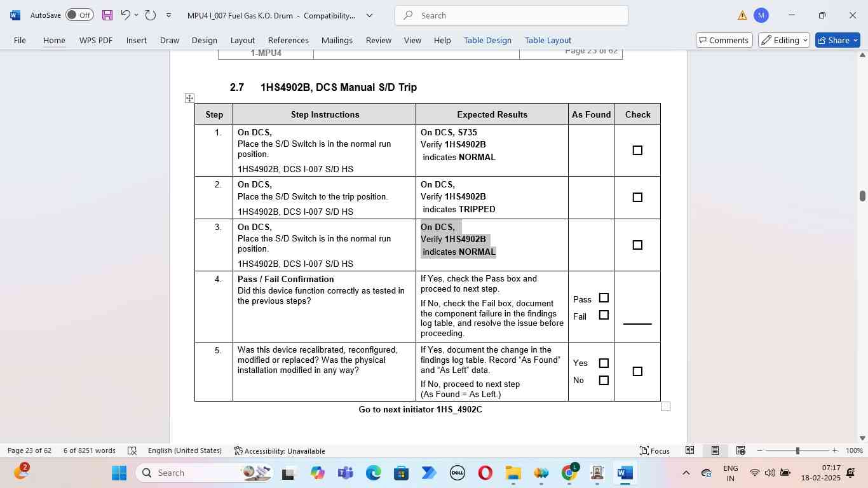This screenshot has width=868, height=488.
Task: Click the Search box in title bar
Action: 512,15
